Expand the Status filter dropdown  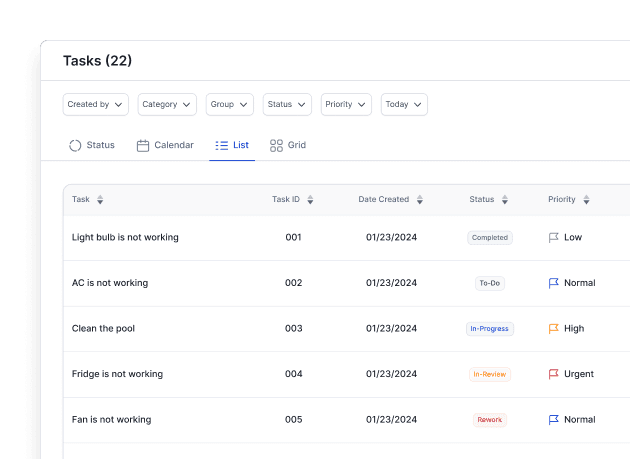pos(288,104)
